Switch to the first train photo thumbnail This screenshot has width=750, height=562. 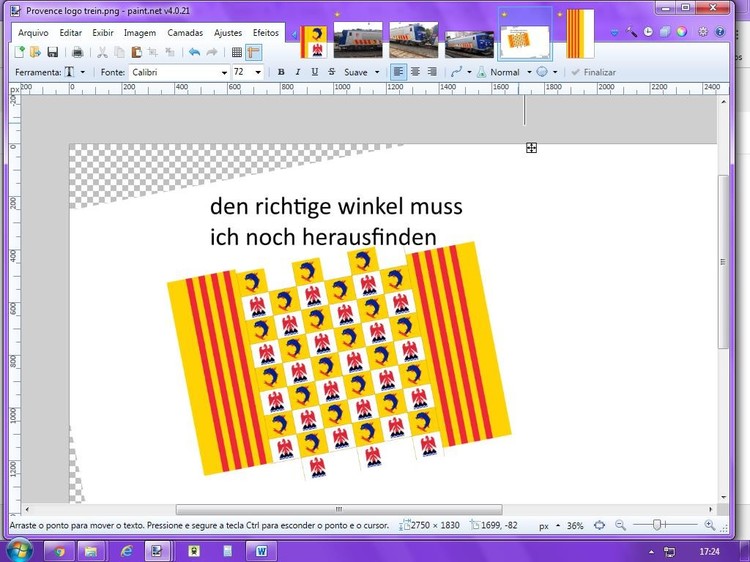pos(358,40)
